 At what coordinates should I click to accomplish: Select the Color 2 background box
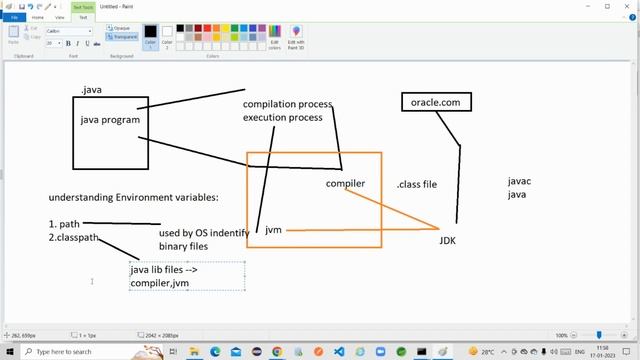point(167,37)
